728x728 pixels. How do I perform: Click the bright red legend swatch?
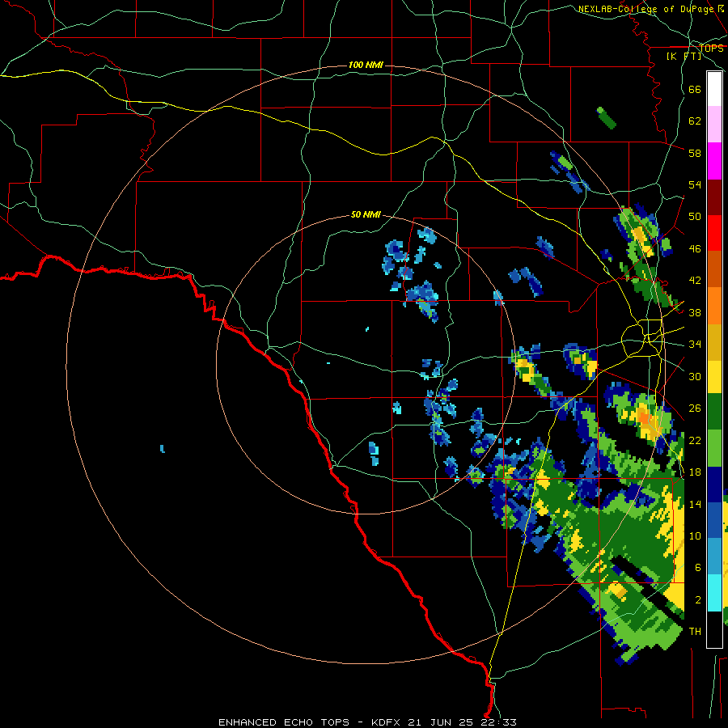tap(714, 233)
